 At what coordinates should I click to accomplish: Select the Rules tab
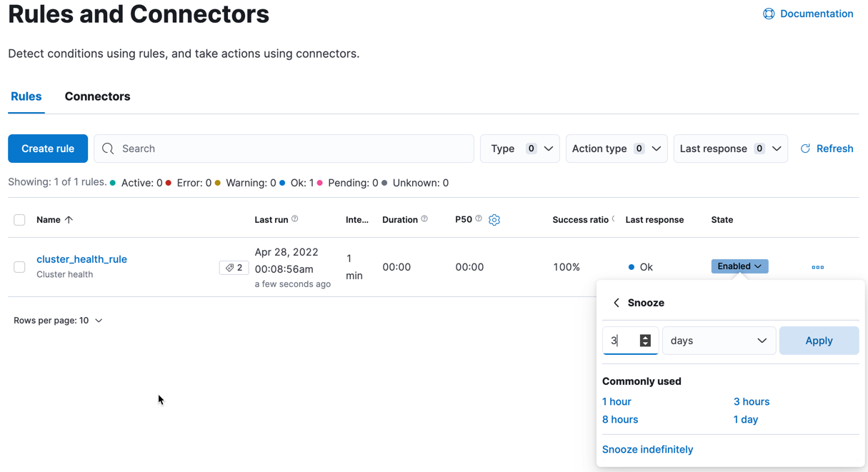tap(26, 96)
